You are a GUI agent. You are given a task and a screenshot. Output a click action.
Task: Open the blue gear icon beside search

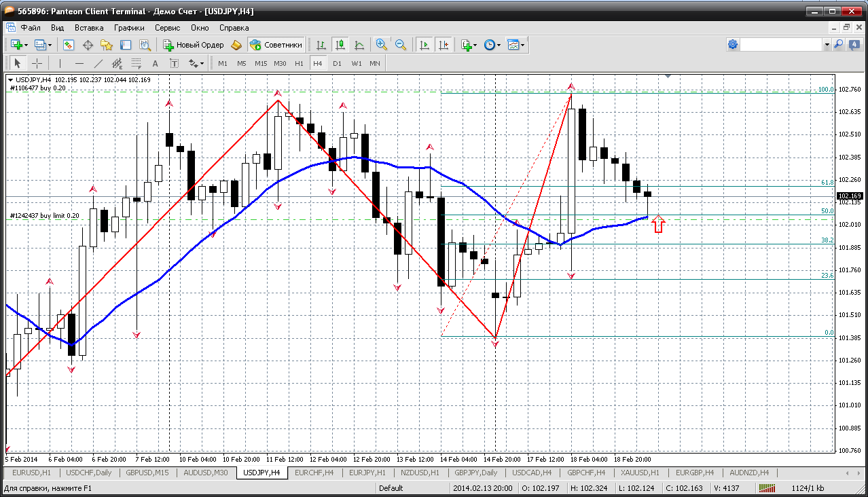click(733, 45)
